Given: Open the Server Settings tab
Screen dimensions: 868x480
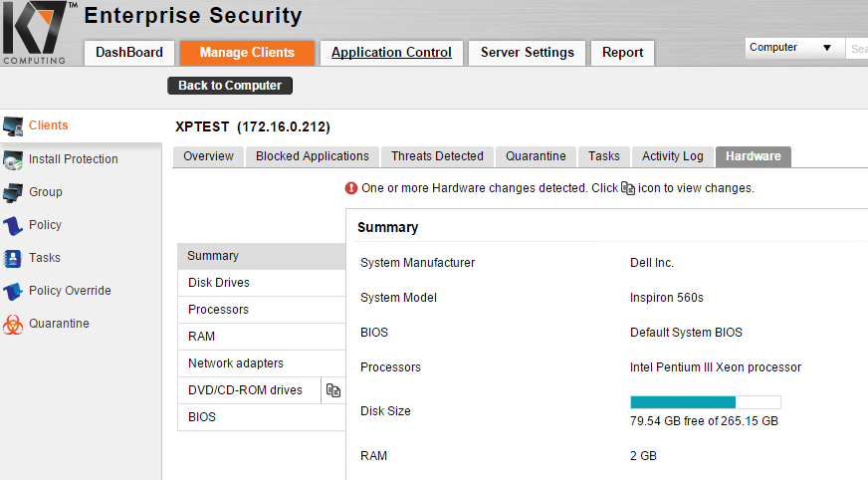Looking at the screenshot, I should pyautogui.click(x=527, y=53).
